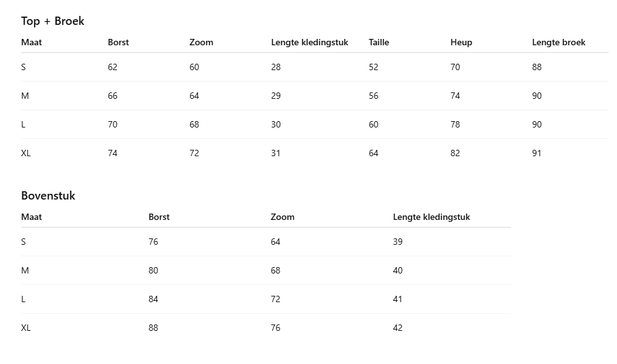Image resolution: width=617 pixels, height=364 pixels.
Task: Click Borst value 62 in Top + Broek
Action: click(x=112, y=67)
